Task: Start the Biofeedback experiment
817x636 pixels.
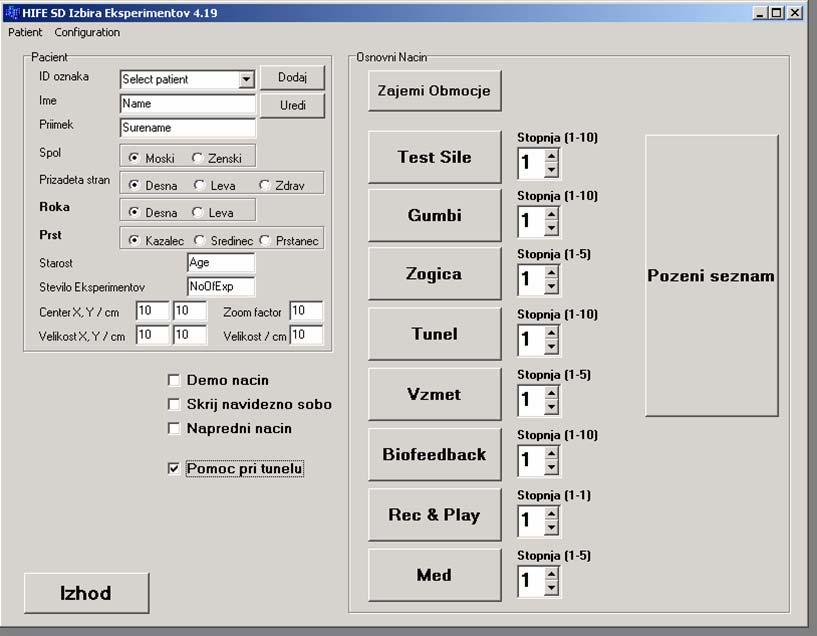Action: [x=435, y=454]
